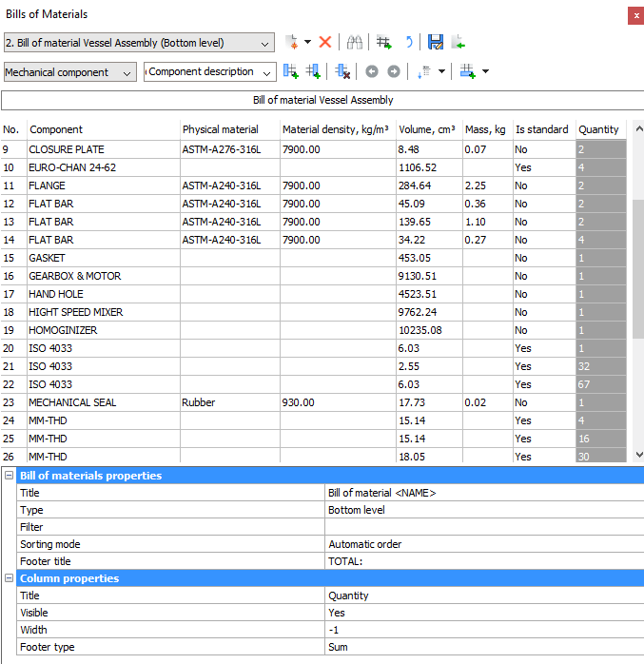Screen dimensions: 644x664
Task: Click the 10235.08 volume cell
Action: click(429, 330)
